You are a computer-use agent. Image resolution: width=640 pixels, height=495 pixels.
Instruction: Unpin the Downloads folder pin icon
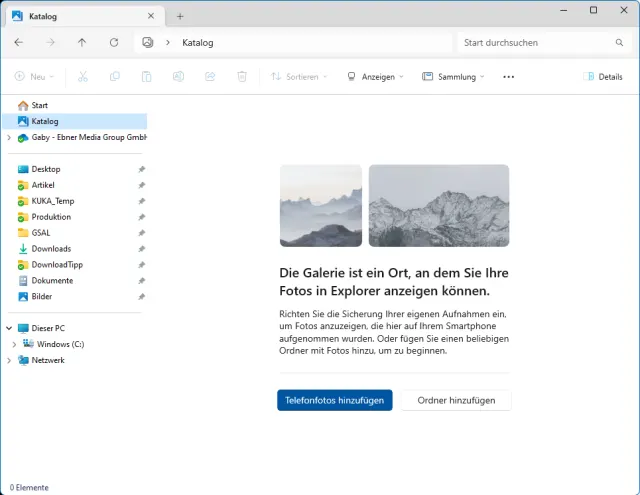click(x=141, y=249)
